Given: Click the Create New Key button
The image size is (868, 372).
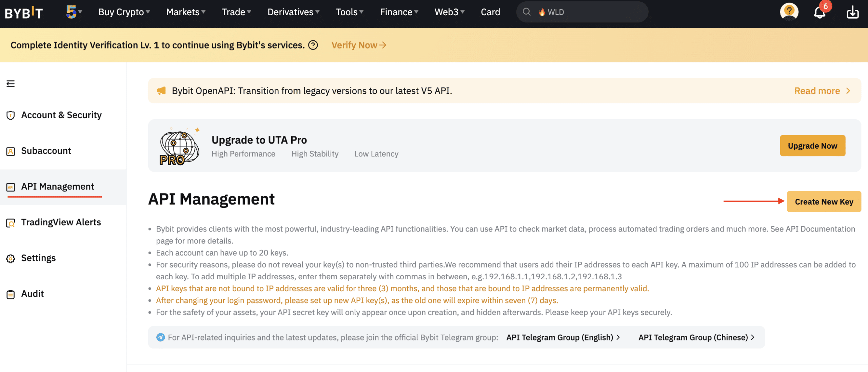Looking at the screenshot, I should tap(824, 202).
